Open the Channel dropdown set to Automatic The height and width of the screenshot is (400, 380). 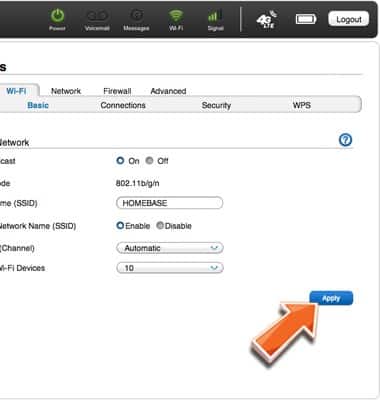(170, 248)
